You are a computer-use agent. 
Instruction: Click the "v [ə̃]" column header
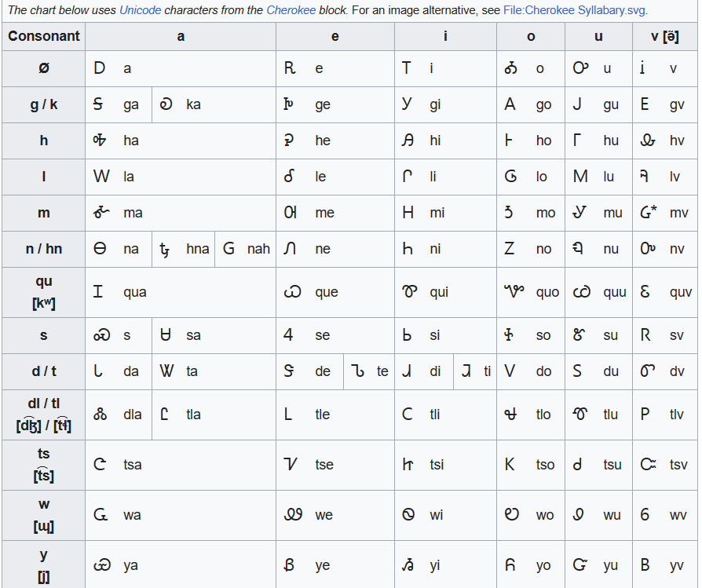pos(665,36)
